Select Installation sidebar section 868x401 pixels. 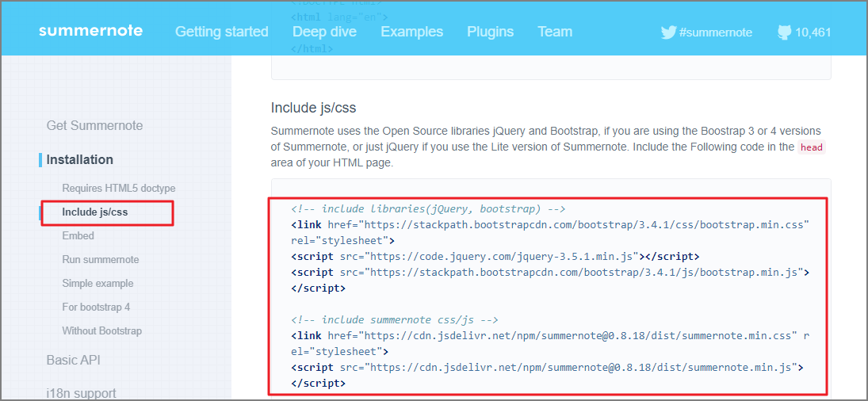pyautogui.click(x=80, y=160)
